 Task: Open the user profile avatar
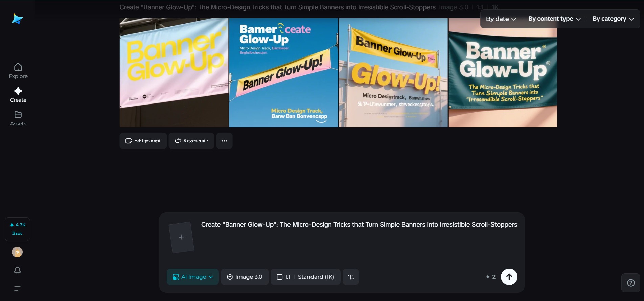[x=17, y=252]
